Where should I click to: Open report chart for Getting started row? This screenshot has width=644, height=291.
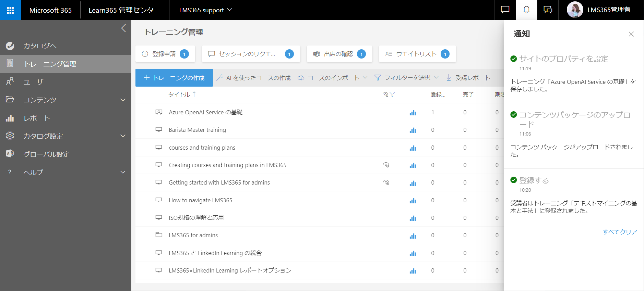tap(413, 183)
